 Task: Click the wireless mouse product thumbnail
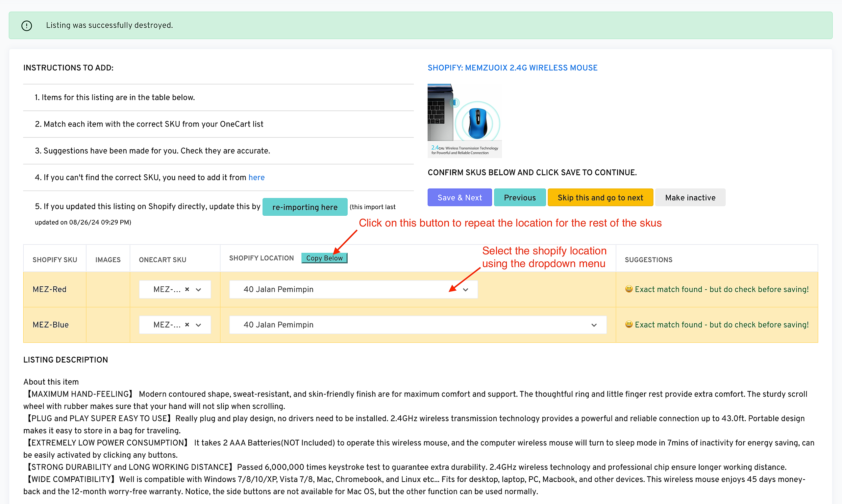(464, 121)
